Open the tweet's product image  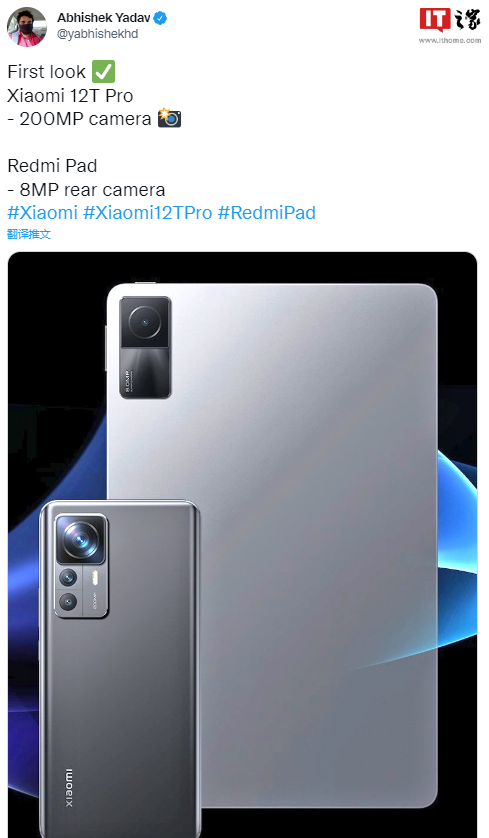click(242, 545)
